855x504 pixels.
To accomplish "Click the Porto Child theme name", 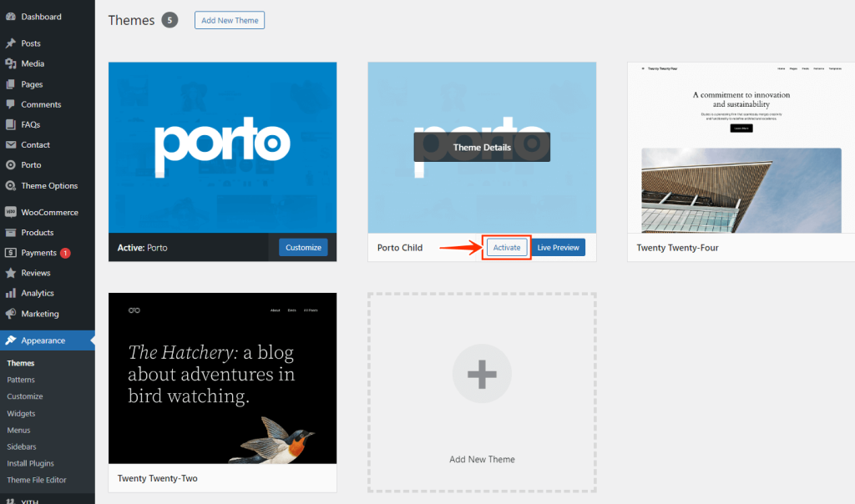I will point(400,247).
